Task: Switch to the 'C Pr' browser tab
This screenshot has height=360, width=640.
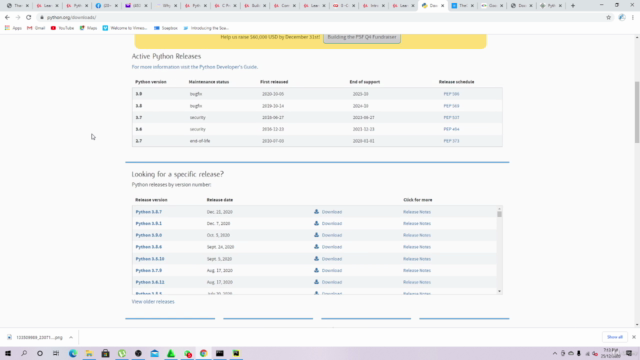Action: (x=225, y=6)
